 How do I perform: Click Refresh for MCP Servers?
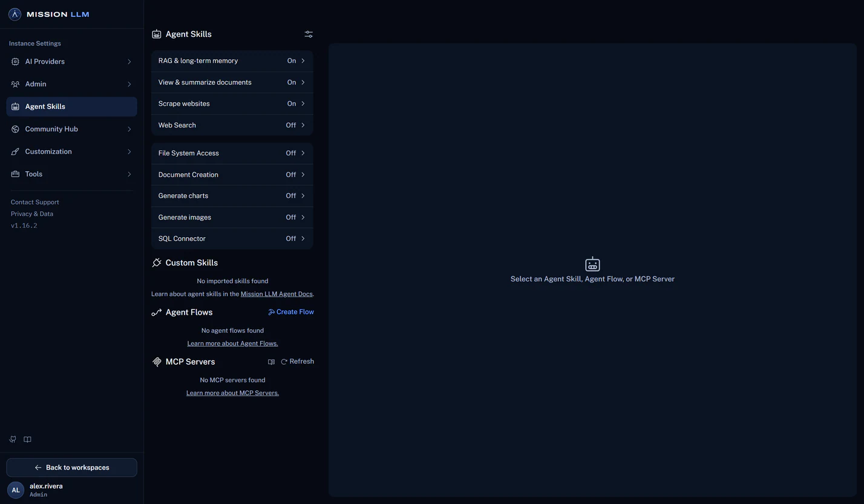[x=297, y=362]
